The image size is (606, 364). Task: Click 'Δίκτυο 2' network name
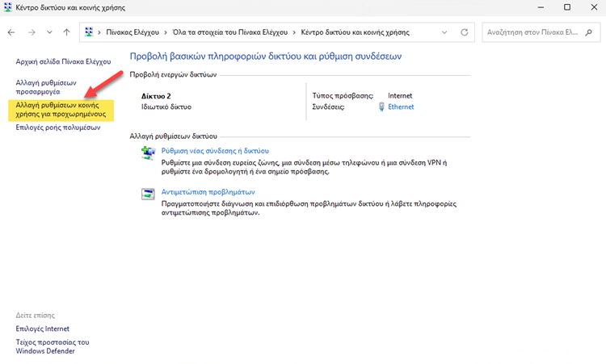(x=156, y=96)
